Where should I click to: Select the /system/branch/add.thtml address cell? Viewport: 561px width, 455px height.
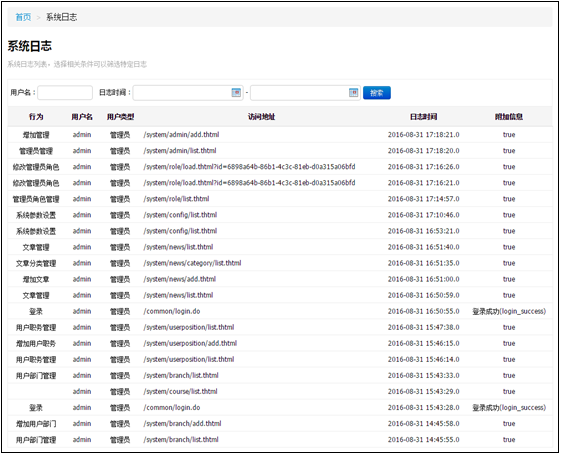pyautogui.click(x=182, y=424)
